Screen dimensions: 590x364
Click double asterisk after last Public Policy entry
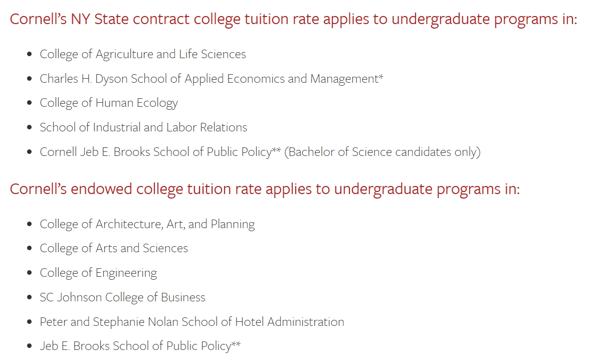pyautogui.click(x=236, y=344)
